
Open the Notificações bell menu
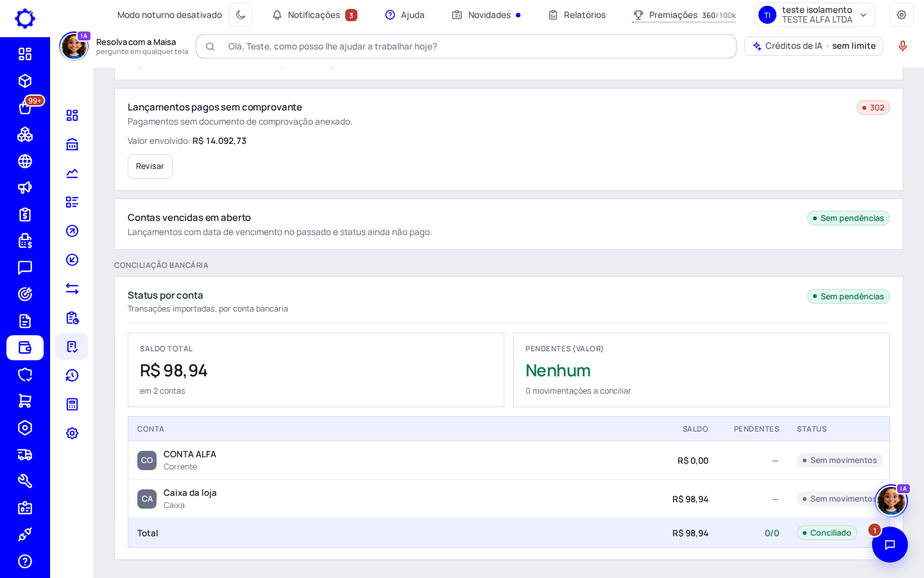[x=314, y=15]
